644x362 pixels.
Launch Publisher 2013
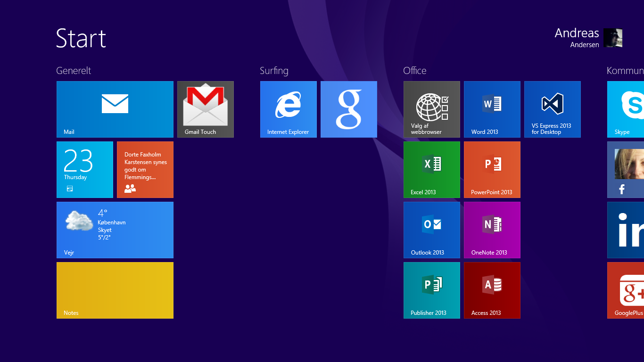click(x=432, y=290)
